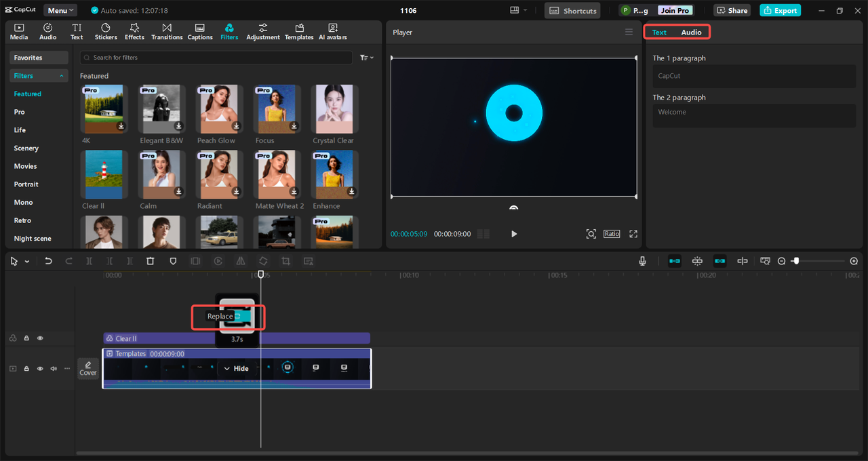
Task: Enter fullscreen player view
Action: pyautogui.click(x=633, y=234)
